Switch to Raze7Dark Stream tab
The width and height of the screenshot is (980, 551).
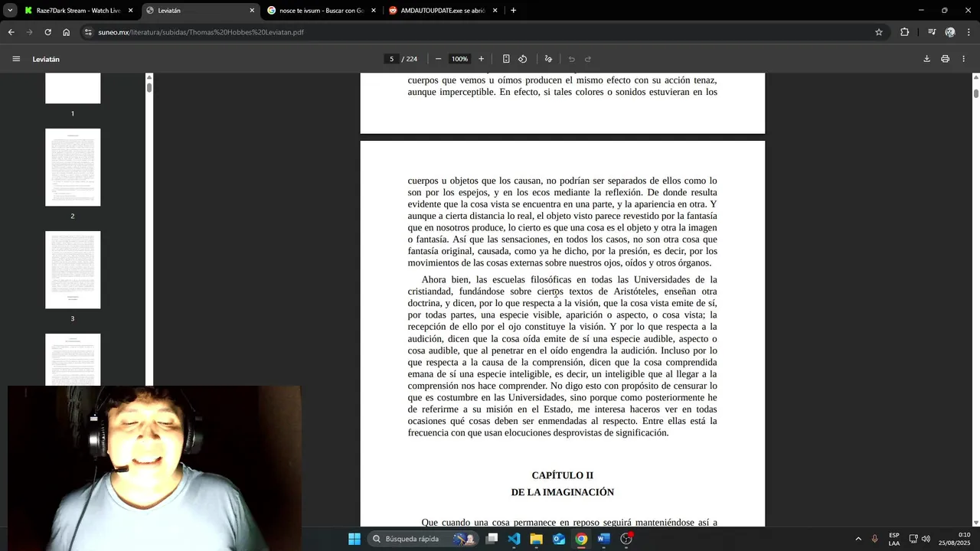tap(78, 11)
